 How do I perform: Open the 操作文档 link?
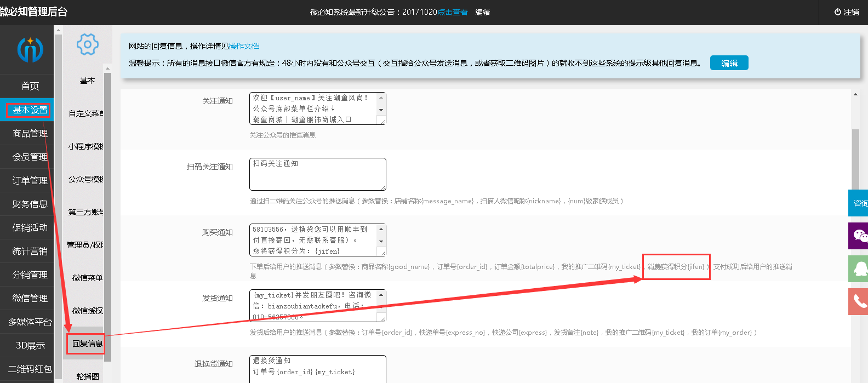tap(244, 46)
